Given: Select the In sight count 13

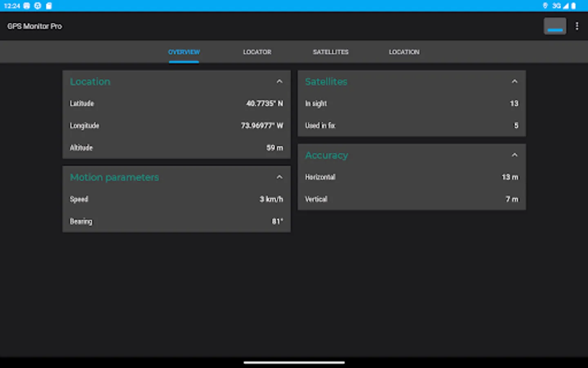Looking at the screenshot, I should pos(514,103).
